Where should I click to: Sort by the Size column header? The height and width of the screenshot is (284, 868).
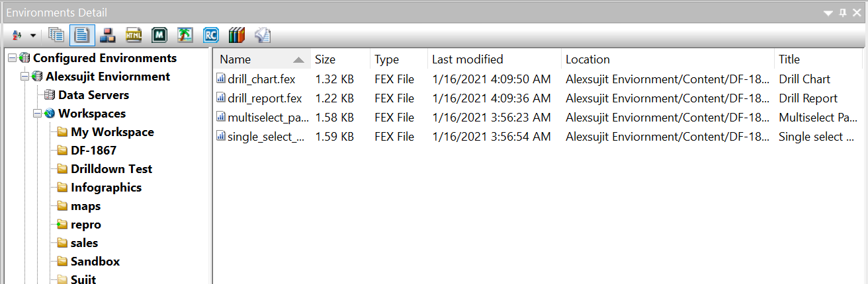[x=325, y=59]
